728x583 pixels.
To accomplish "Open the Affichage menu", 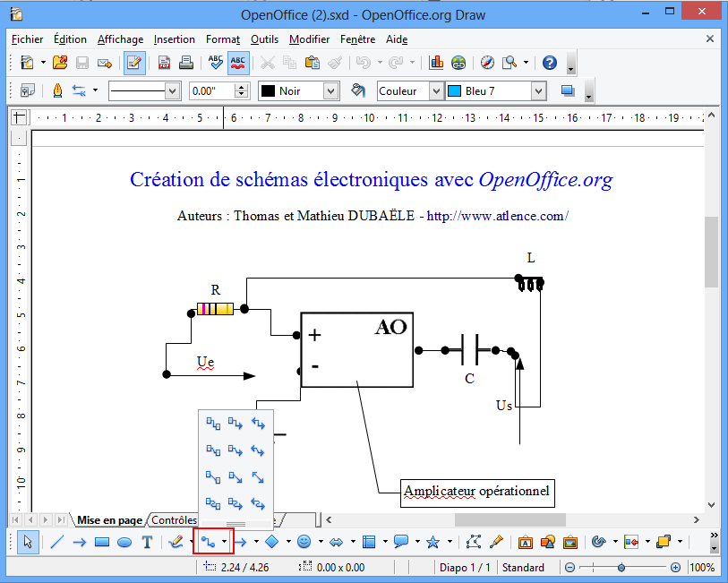I will (x=120, y=39).
